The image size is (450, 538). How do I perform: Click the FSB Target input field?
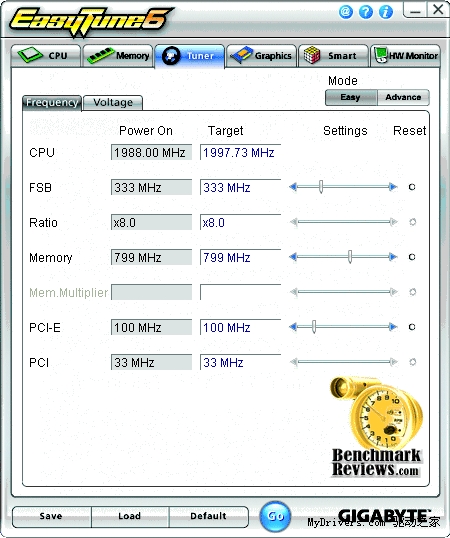(240, 187)
